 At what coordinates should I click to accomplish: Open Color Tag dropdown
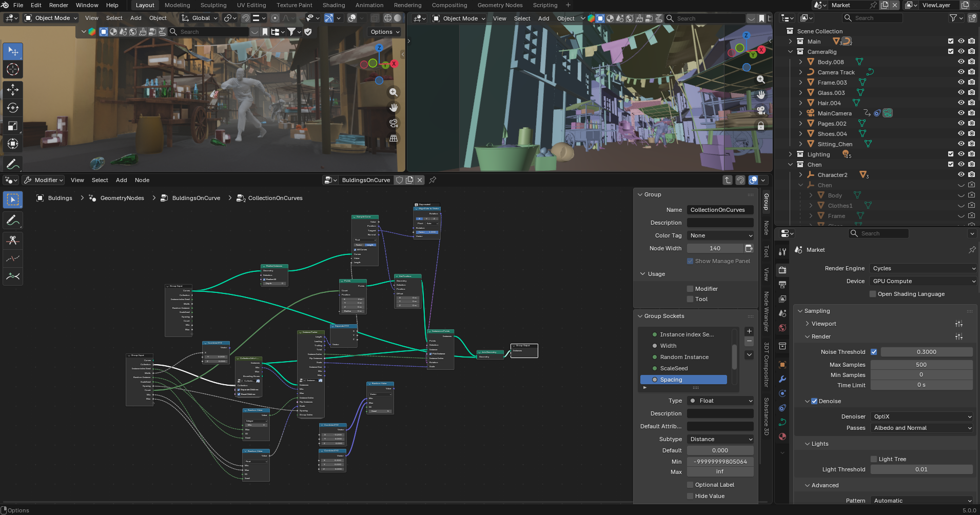(720, 235)
